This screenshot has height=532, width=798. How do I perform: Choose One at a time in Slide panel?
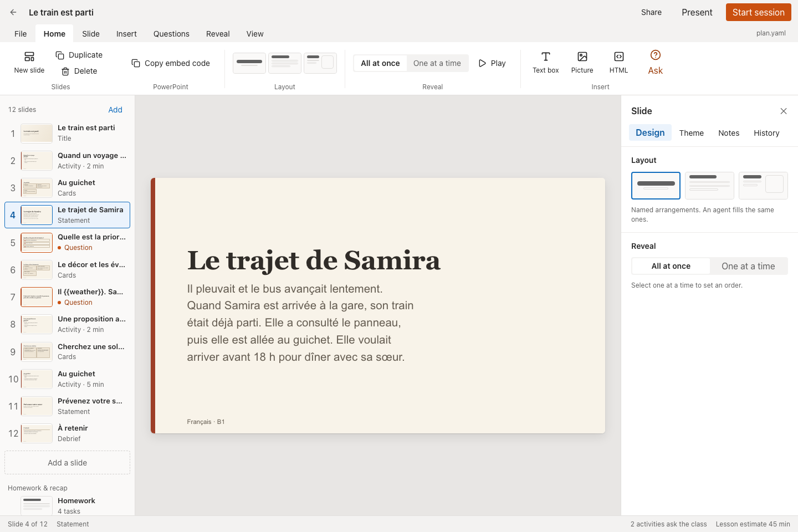[748, 266]
